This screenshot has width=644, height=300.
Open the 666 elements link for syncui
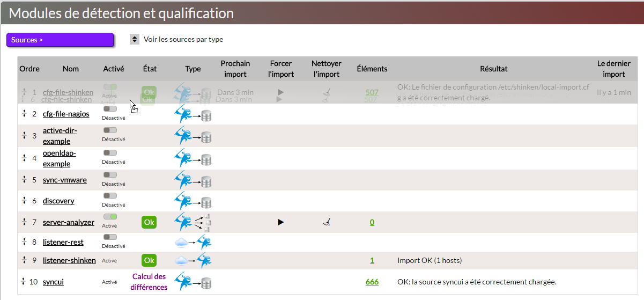pos(372,282)
